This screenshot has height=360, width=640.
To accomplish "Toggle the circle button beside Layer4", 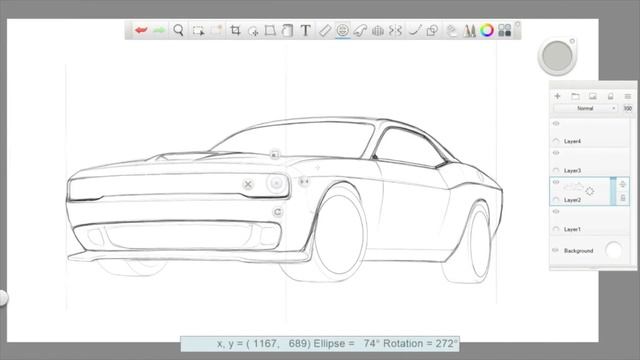I will coord(556,141).
